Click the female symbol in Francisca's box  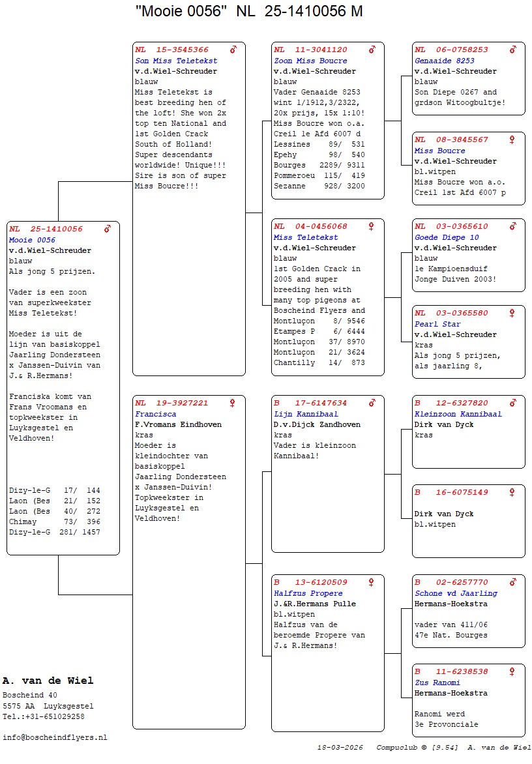click(232, 403)
